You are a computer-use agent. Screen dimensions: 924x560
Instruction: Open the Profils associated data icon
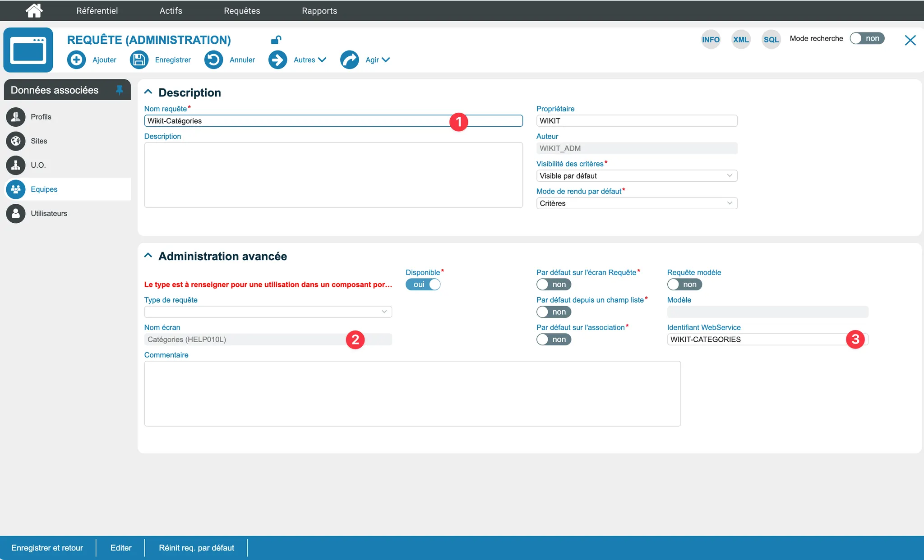(16, 117)
